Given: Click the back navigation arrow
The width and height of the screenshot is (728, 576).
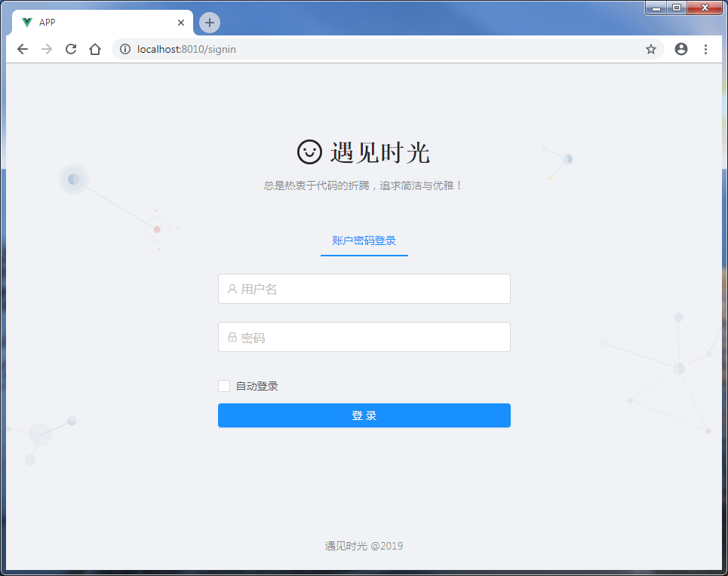Looking at the screenshot, I should 22,49.
